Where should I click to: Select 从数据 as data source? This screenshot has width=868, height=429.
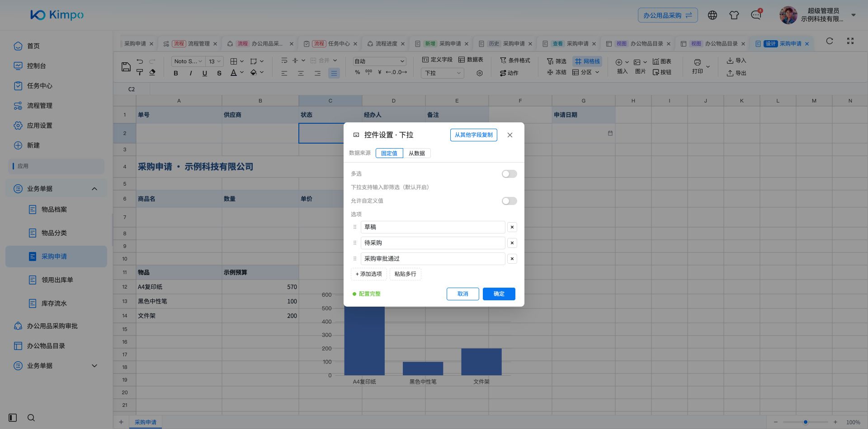(417, 153)
